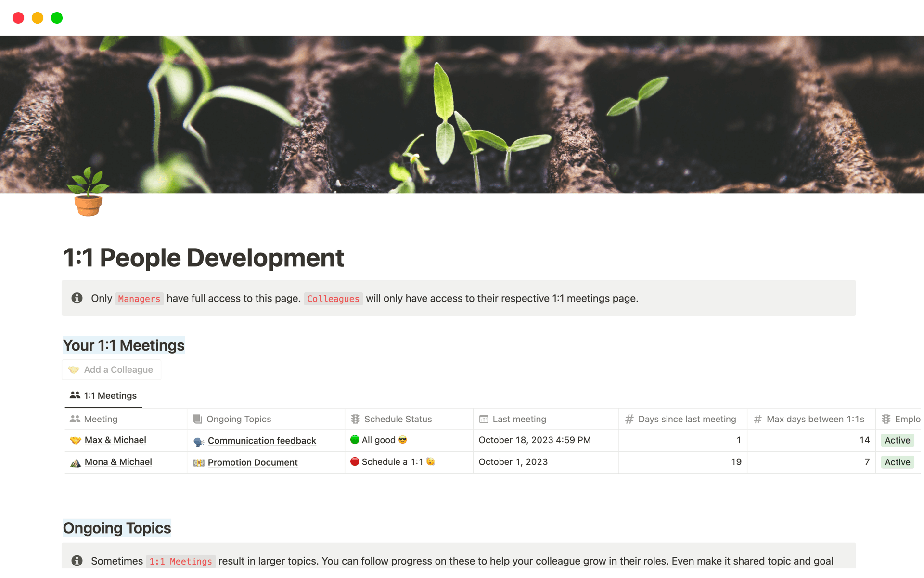Open Promotion Document topic
Image resolution: width=924 pixels, height=578 pixels.
coord(253,462)
